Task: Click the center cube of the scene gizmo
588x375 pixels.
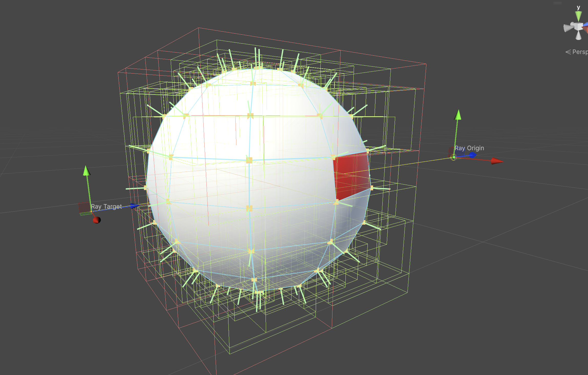Action: point(578,26)
